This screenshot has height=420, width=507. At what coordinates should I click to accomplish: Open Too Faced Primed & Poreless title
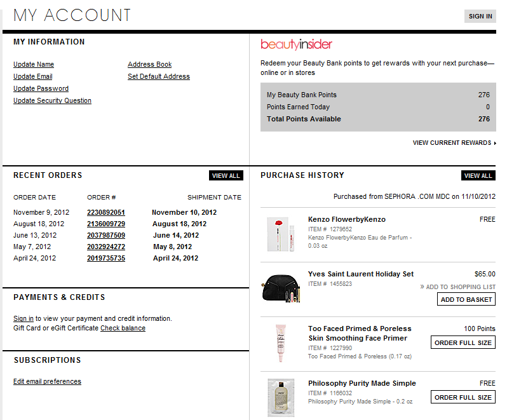point(360,334)
